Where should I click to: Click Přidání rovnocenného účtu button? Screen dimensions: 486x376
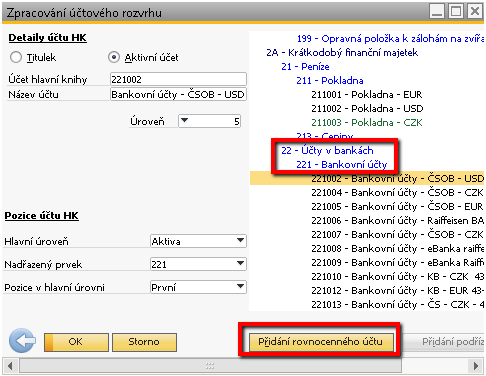320,342
